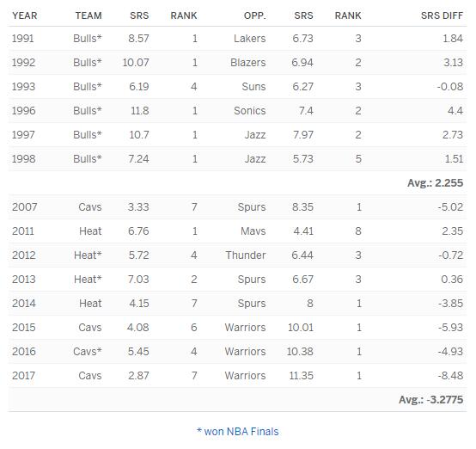Select the 2007 Cavs row year

25,207
